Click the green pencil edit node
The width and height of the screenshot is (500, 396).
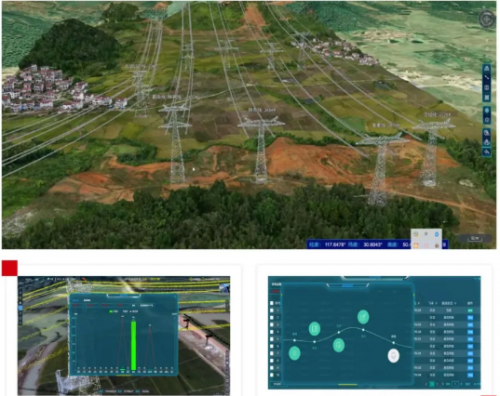click(x=363, y=317)
